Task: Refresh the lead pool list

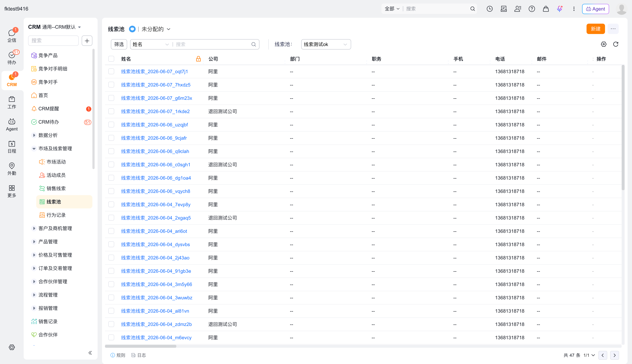Action: pyautogui.click(x=616, y=44)
